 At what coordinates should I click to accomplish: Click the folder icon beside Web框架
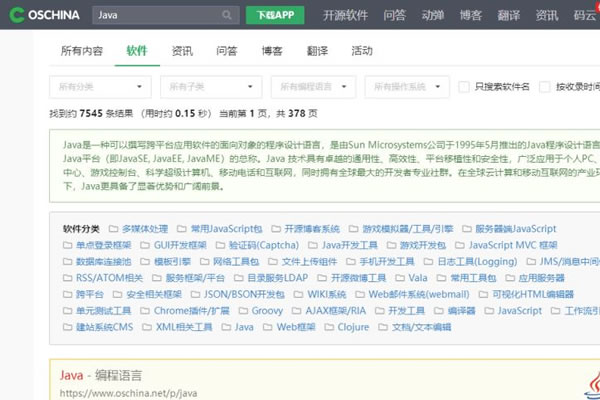click(267, 327)
